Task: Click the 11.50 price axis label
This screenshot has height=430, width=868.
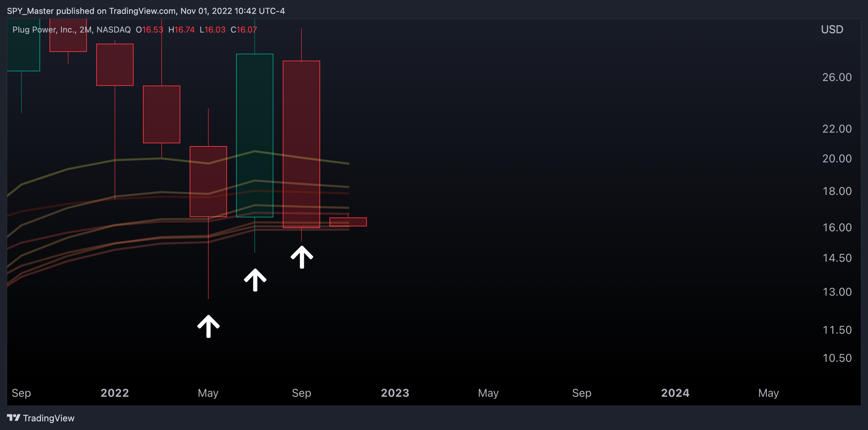Action: tap(837, 330)
